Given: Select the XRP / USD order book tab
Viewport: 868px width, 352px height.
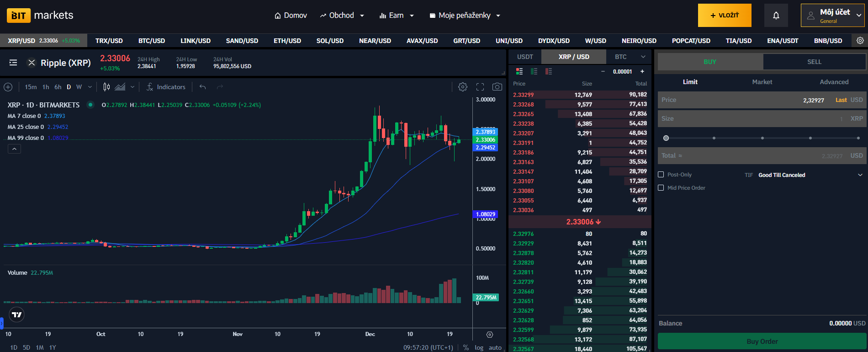Looking at the screenshot, I should click(x=574, y=57).
